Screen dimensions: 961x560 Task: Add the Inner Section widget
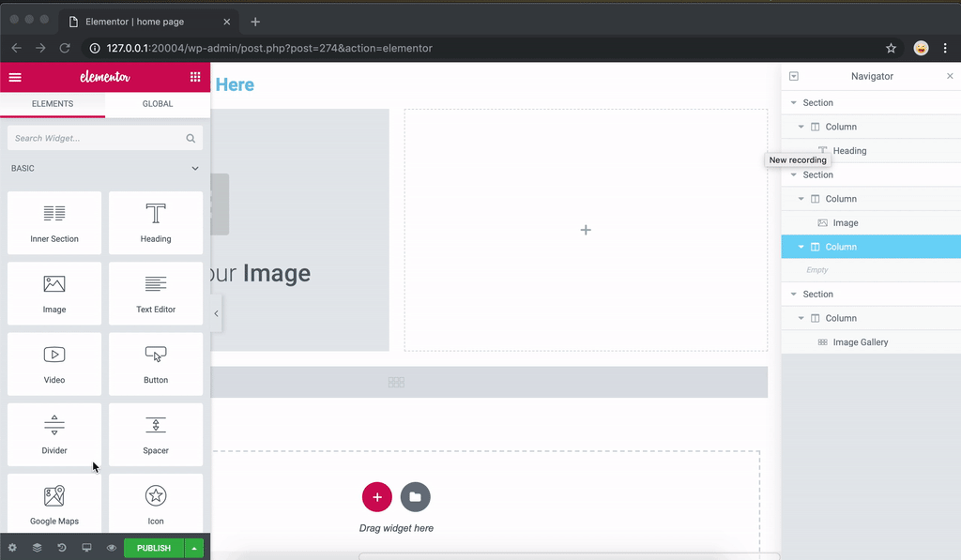point(54,223)
